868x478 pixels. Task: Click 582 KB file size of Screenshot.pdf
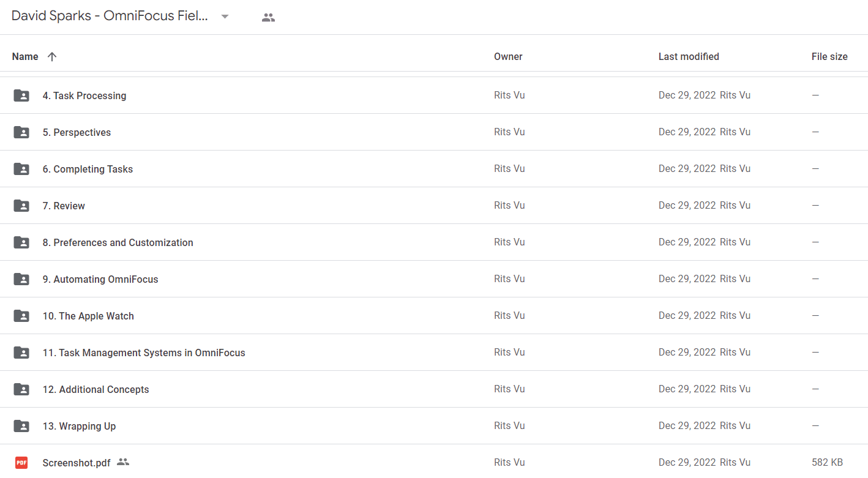coord(827,462)
